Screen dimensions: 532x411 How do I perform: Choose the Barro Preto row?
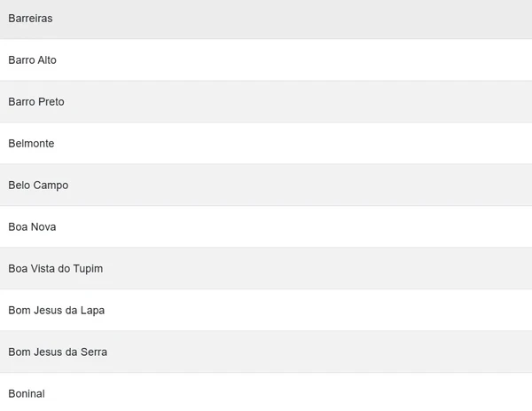pos(266,102)
